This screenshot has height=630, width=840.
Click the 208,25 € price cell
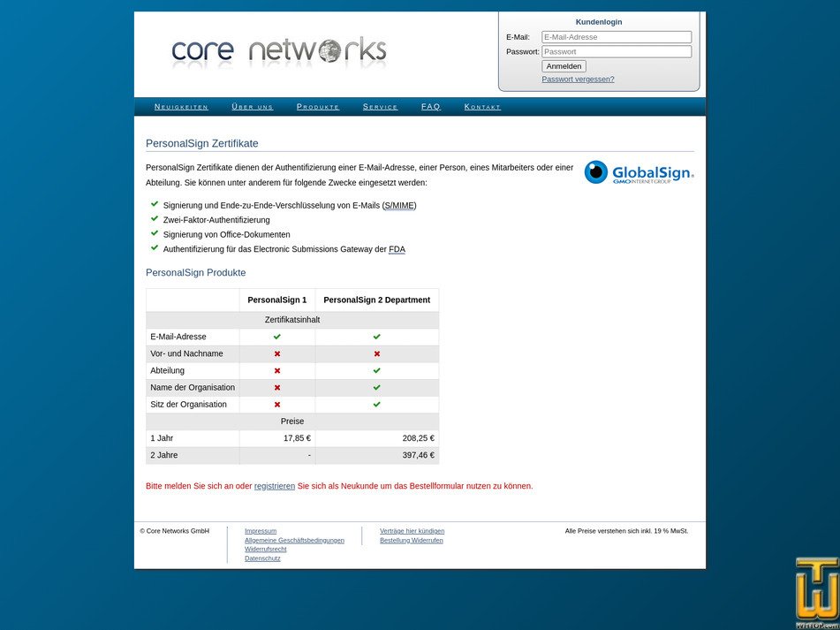click(376, 438)
